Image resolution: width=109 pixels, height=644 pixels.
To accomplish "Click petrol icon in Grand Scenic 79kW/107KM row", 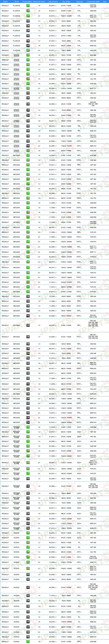I will pyautogui.click(x=28, y=55).
